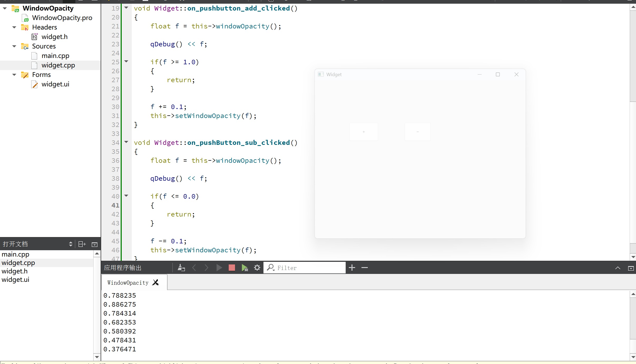This screenshot has width=636, height=364.
Task: Collapse the WindowOpacity project root
Action: 5,8
